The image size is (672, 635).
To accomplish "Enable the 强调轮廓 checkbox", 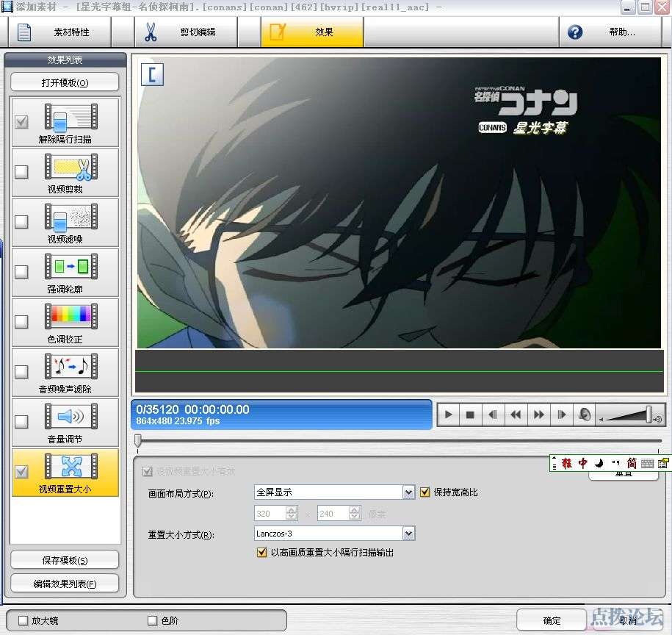I will coord(21,271).
